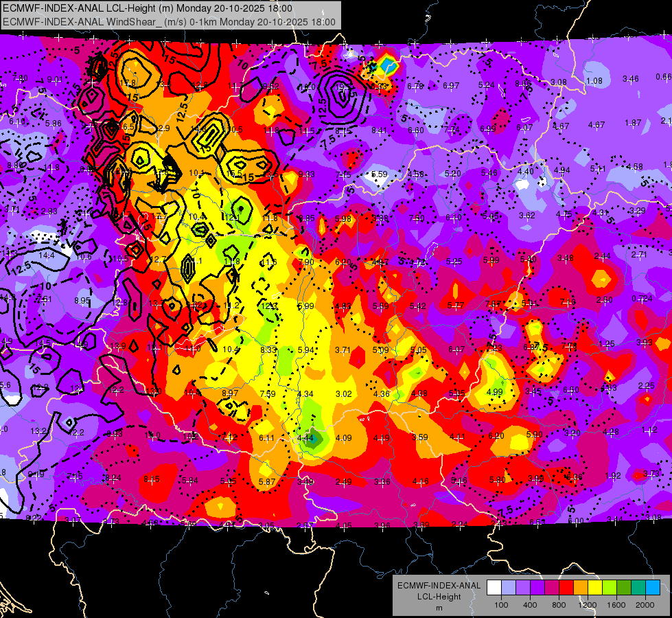Click the shear value '5.80'
The width and height of the screenshot is (672, 618).
pos(497,480)
